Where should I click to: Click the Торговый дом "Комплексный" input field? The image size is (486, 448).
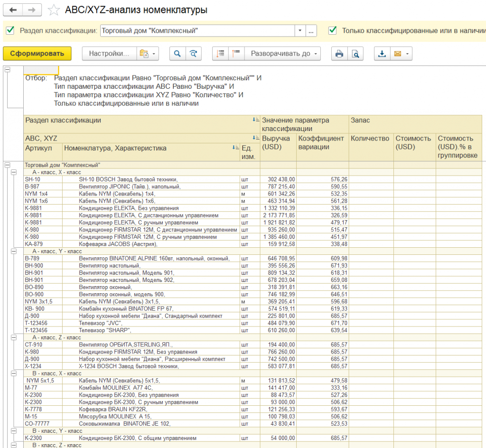[x=197, y=31]
